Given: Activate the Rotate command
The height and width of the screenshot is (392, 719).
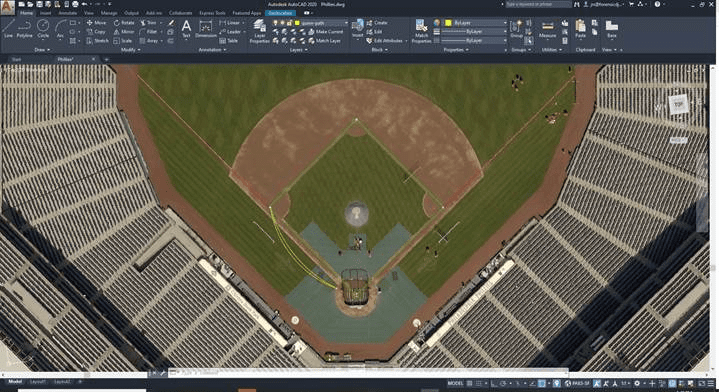Looking at the screenshot, I should [x=124, y=22].
